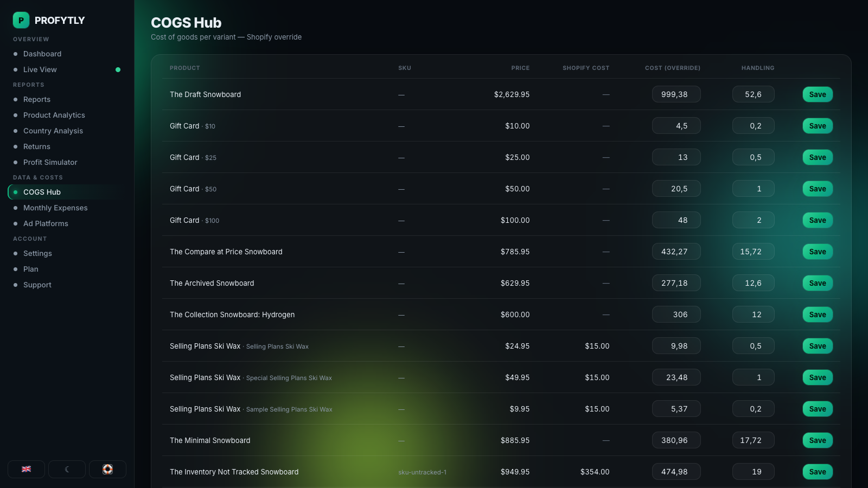Viewport: 868px width, 488px height.
Task: Click The Collection Snowboard: Hydrogen name
Action: (x=232, y=314)
